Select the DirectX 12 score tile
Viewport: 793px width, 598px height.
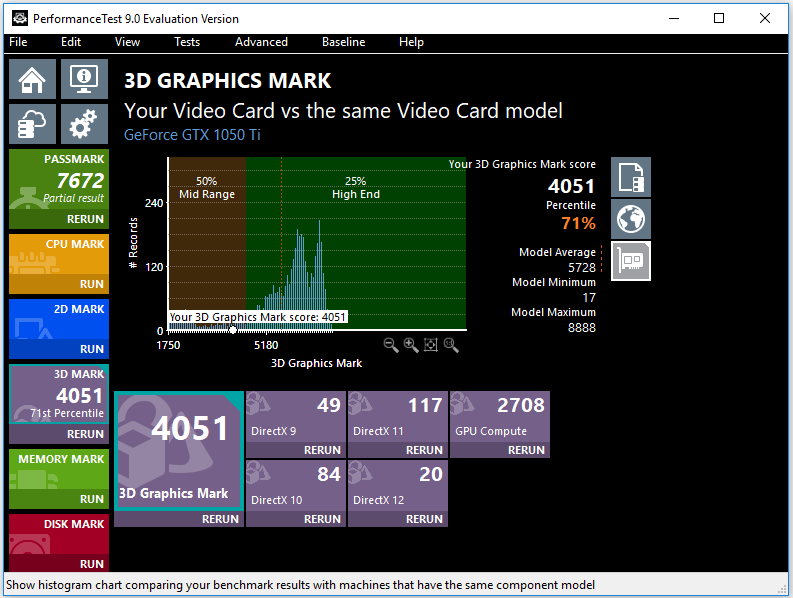[398, 486]
